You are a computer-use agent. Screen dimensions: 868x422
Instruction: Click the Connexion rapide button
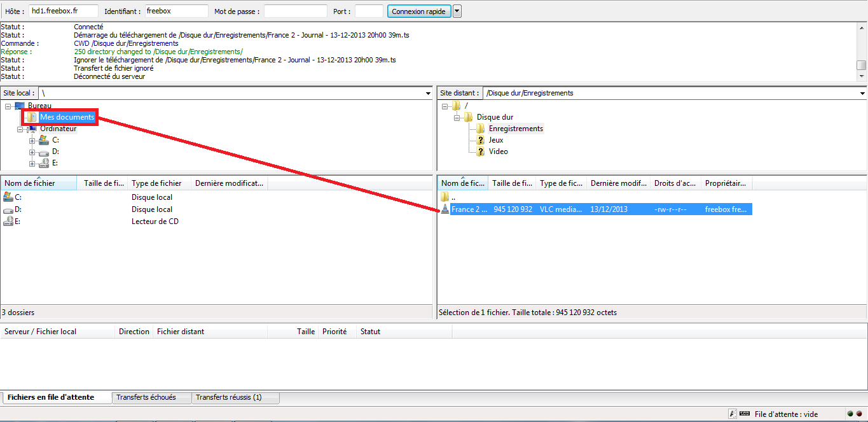[x=418, y=11]
